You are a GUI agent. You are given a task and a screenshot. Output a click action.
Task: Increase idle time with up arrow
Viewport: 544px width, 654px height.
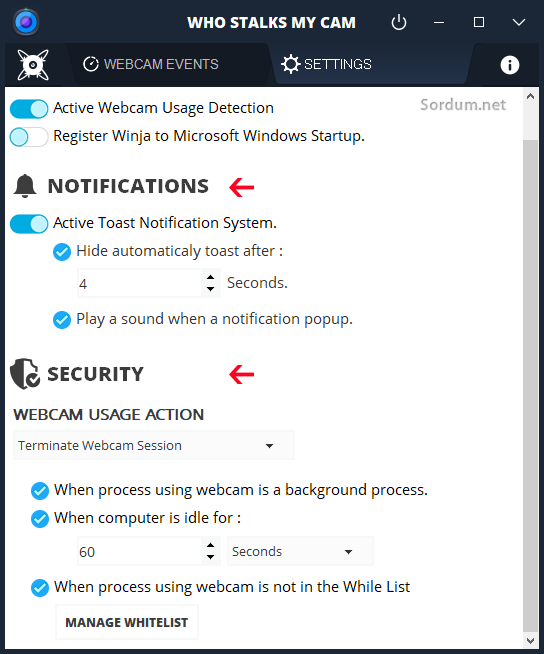point(211,545)
